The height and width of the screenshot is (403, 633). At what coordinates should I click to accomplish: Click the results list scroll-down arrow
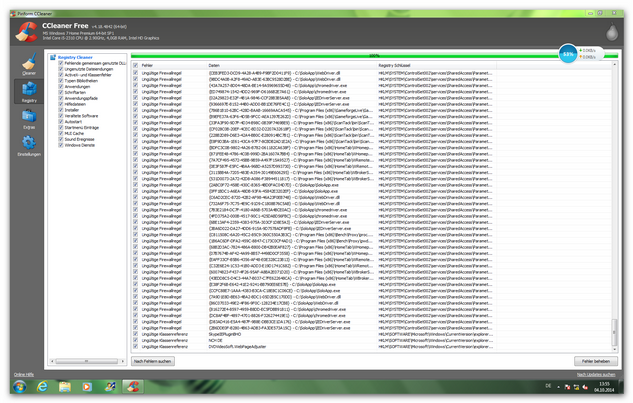[614, 349]
